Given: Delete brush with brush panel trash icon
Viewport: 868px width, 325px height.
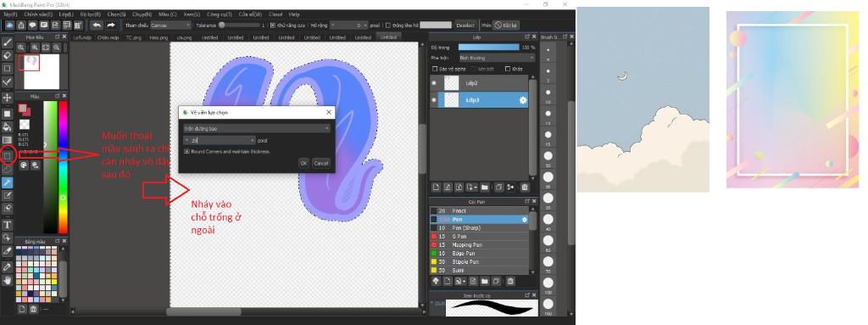Looking at the screenshot, I should 510,281.
